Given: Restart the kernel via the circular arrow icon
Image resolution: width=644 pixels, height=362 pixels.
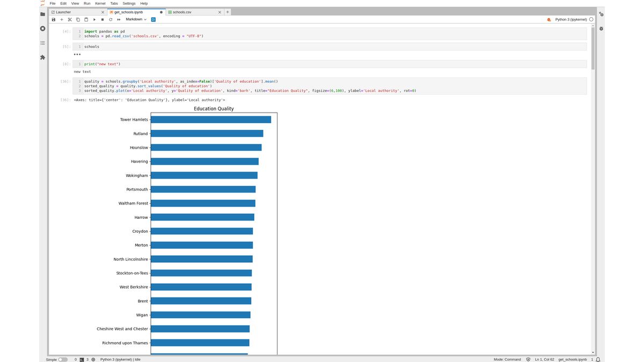Looking at the screenshot, I should click(x=110, y=19).
